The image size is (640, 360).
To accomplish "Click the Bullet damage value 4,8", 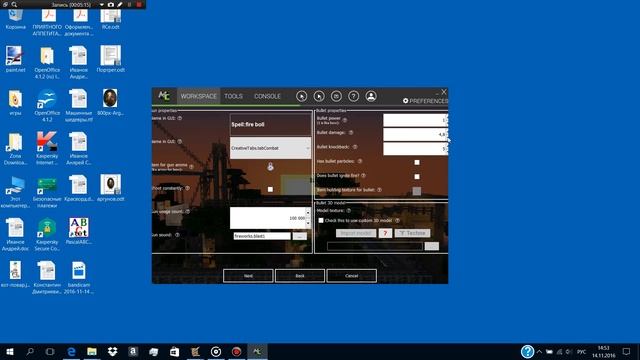I will coord(415,134).
